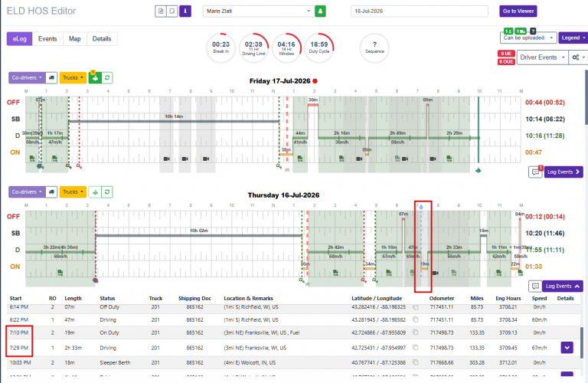This screenshot has height=383, width=588.
Task: Switch to the Events tab
Action: coord(47,38)
